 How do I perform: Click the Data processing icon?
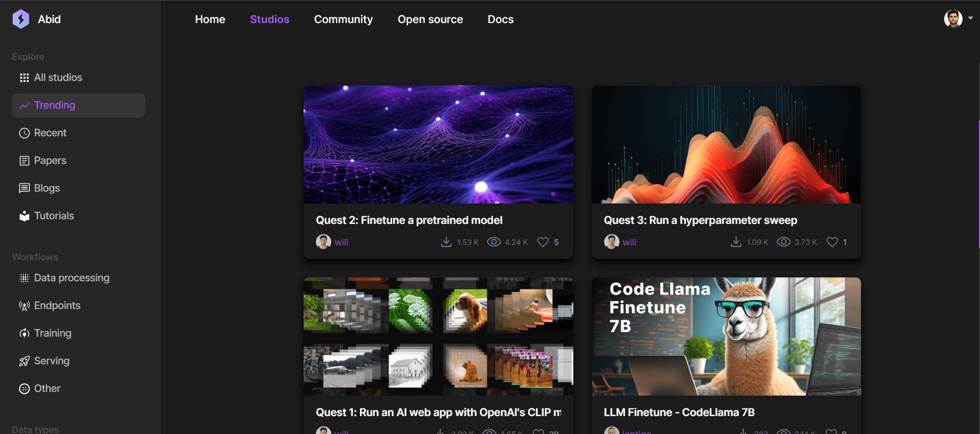(24, 278)
